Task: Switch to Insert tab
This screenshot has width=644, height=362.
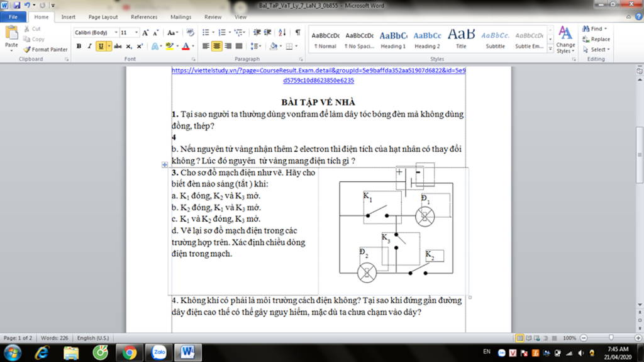Action: click(x=68, y=17)
